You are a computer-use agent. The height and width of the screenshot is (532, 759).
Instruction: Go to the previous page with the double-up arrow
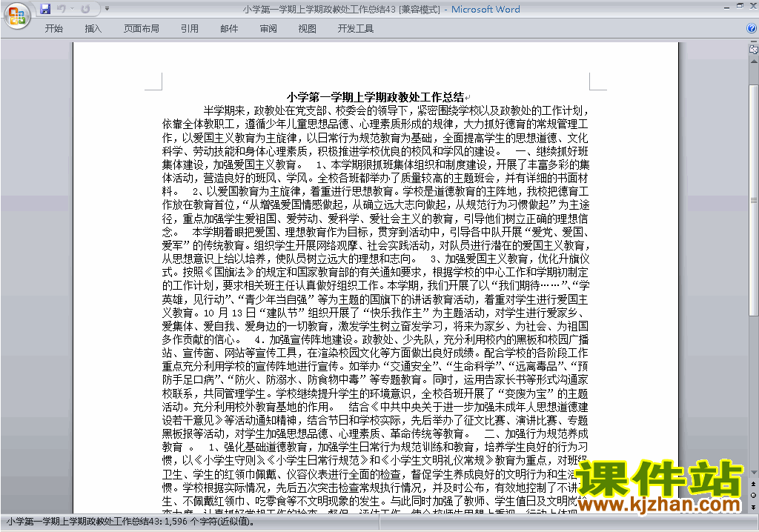click(x=753, y=484)
